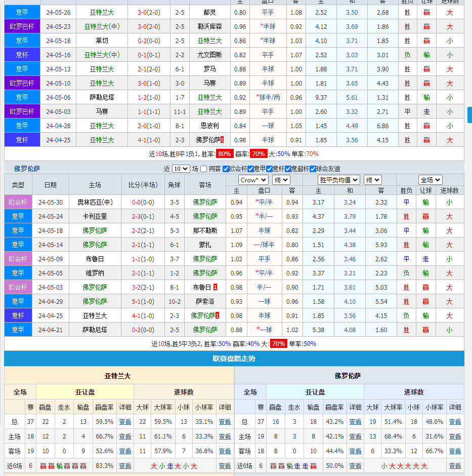
Task: Uncheck the 欧会杯 league filter
Action: 226,169
